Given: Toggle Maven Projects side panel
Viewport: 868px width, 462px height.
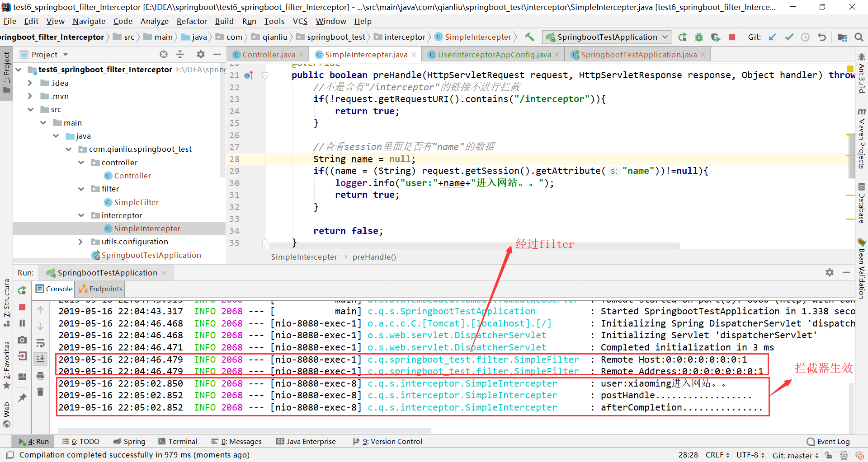Looking at the screenshot, I should 862,138.
